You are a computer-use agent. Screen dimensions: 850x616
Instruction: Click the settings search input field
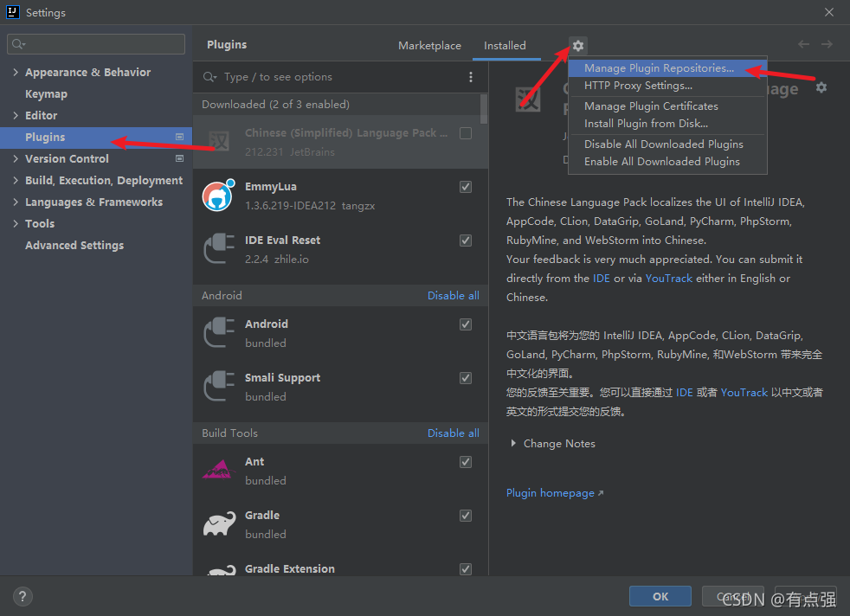[96, 44]
